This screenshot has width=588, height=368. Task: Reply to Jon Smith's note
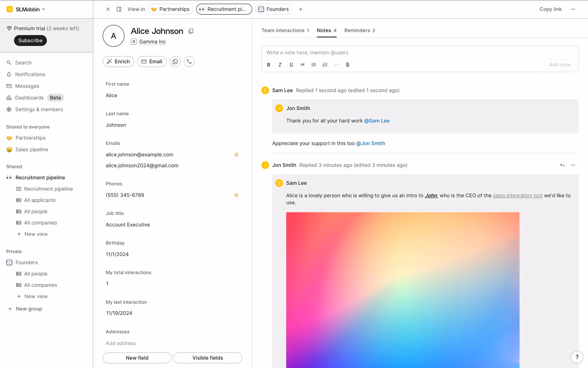tap(562, 165)
